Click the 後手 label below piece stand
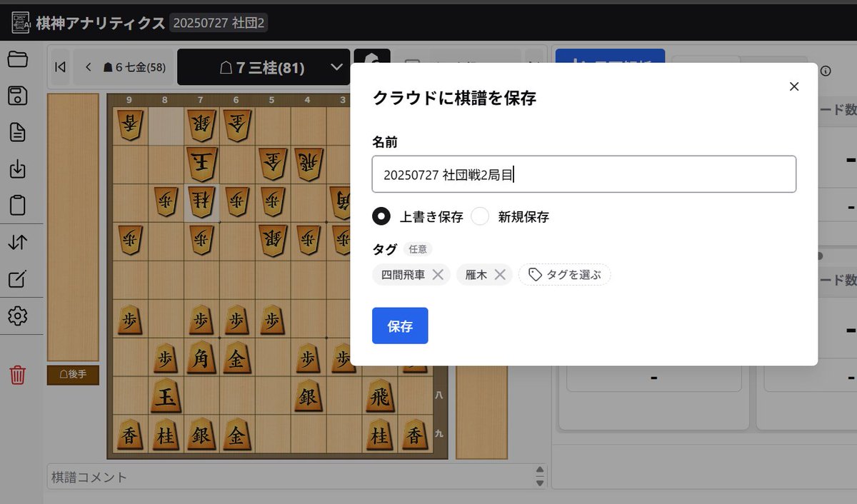 click(73, 375)
